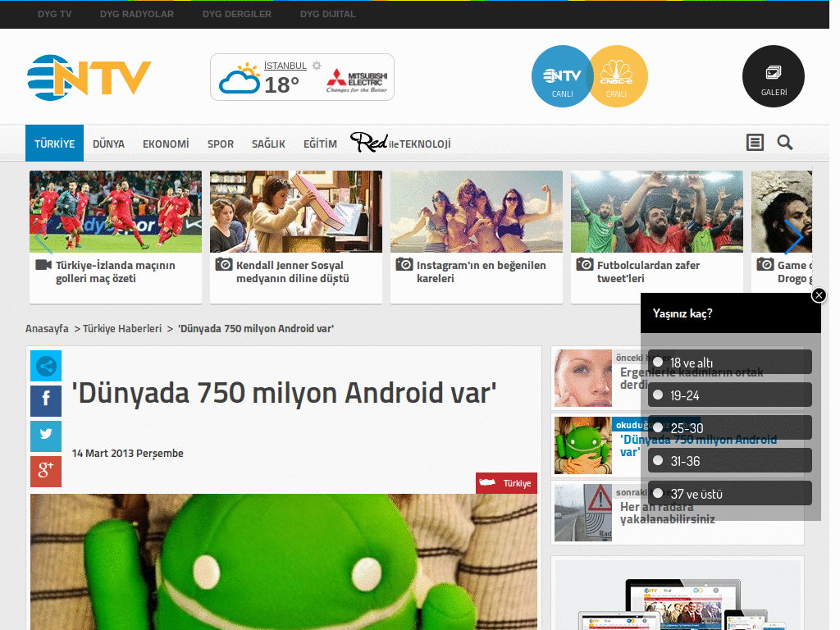This screenshot has height=630, width=840.
Task: Click camera icon on Futbolculardan zafer card
Action: [585, 264]
